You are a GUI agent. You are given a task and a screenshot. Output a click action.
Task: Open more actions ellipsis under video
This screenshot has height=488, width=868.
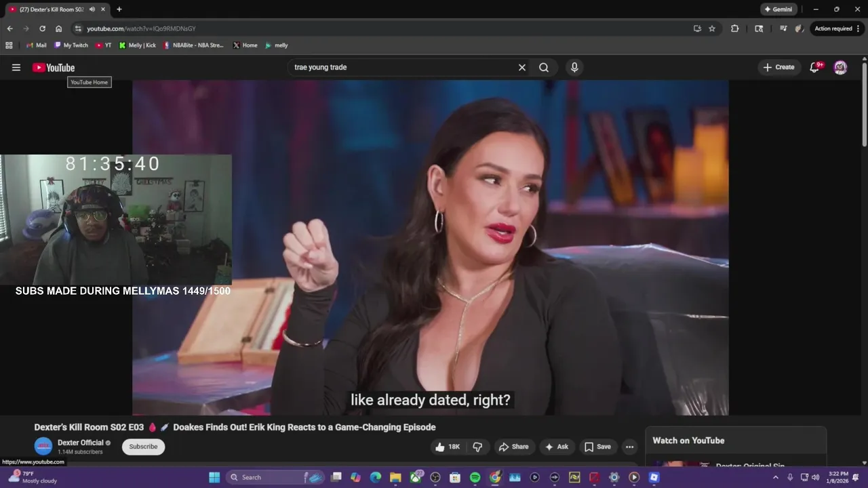coord(629,447)
